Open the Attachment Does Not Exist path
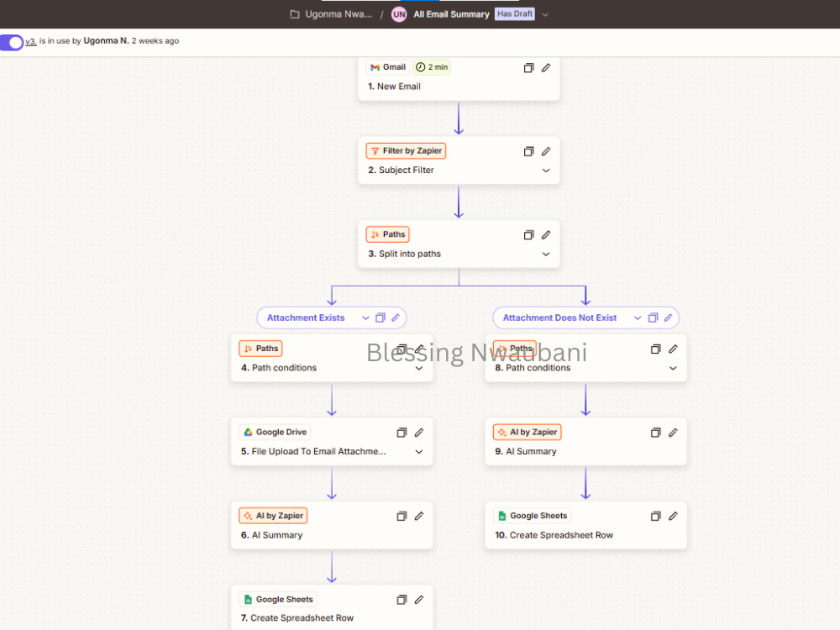 (559, 318)
